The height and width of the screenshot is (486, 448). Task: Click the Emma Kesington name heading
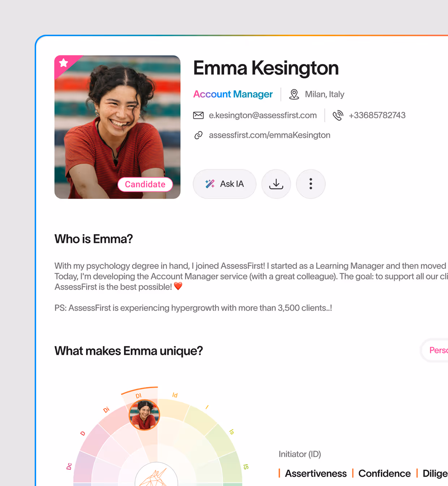click(x=266, y=68)
